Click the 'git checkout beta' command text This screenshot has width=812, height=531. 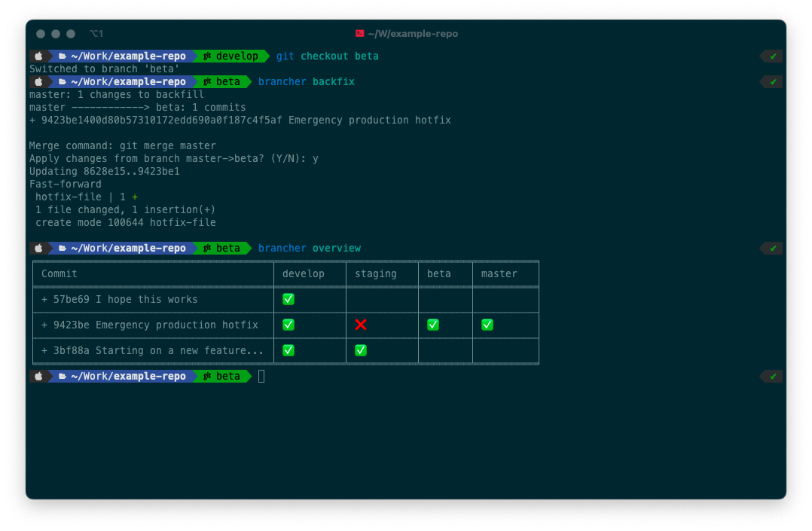coord(327,56)
